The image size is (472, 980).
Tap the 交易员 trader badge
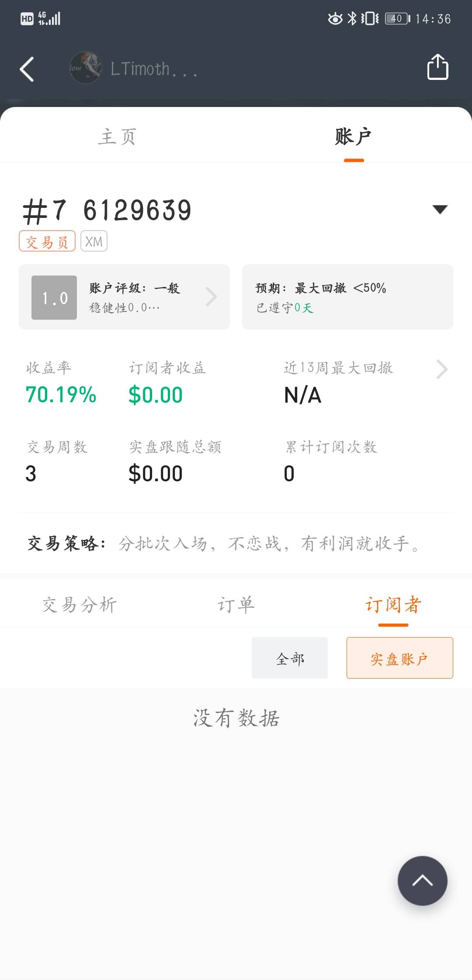pyautogui.click(x=47, y=242)
